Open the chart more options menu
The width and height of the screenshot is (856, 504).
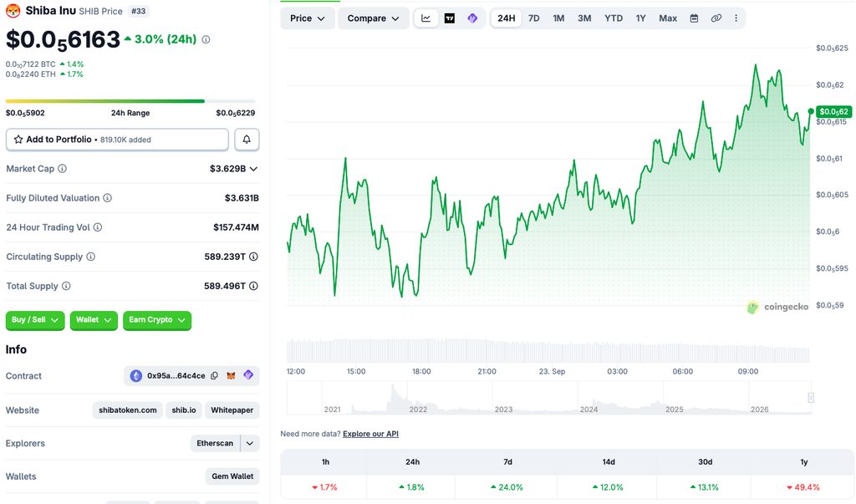pos(736,18)
